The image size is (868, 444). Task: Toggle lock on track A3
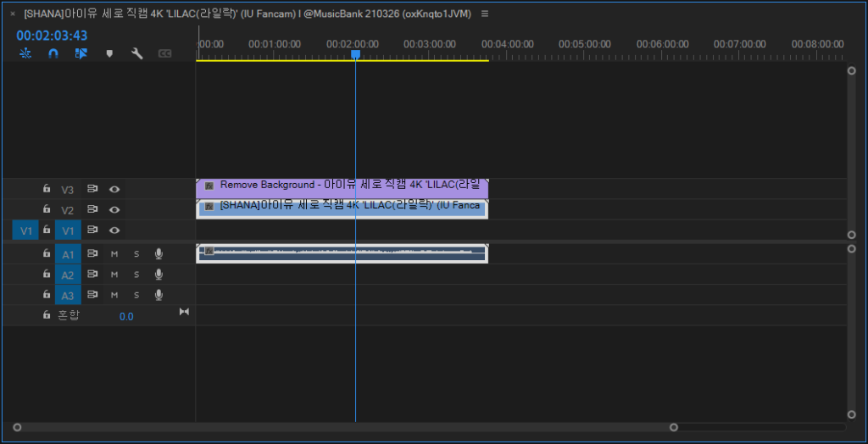[47, 295]
